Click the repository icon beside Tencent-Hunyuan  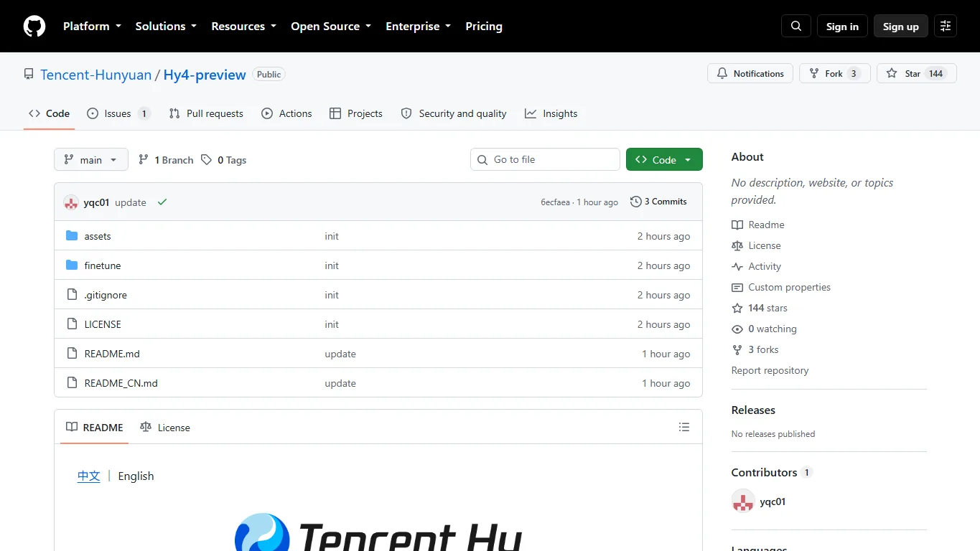tap(29, 74)
